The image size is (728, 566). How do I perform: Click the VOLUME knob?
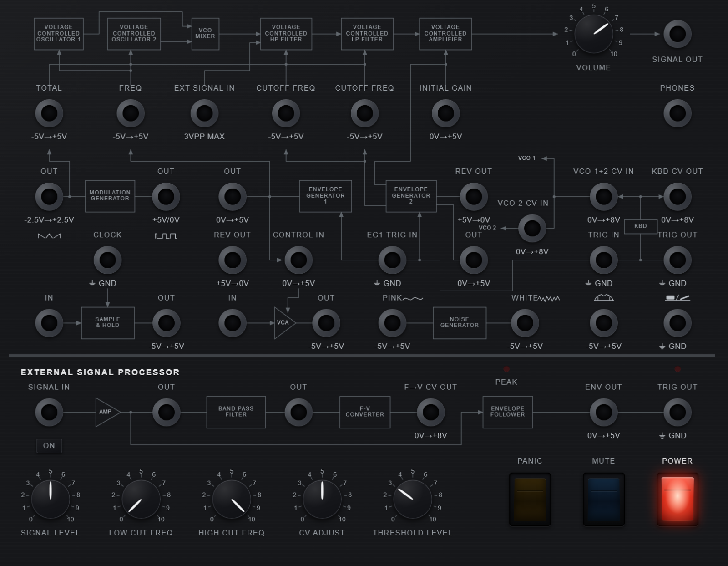coord(593,34)
